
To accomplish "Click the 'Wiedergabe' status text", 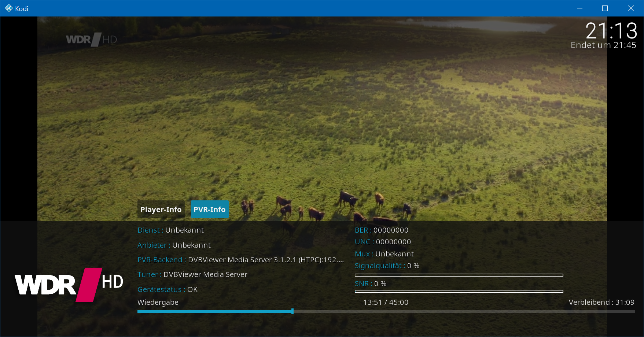I will tap(158, 302).
